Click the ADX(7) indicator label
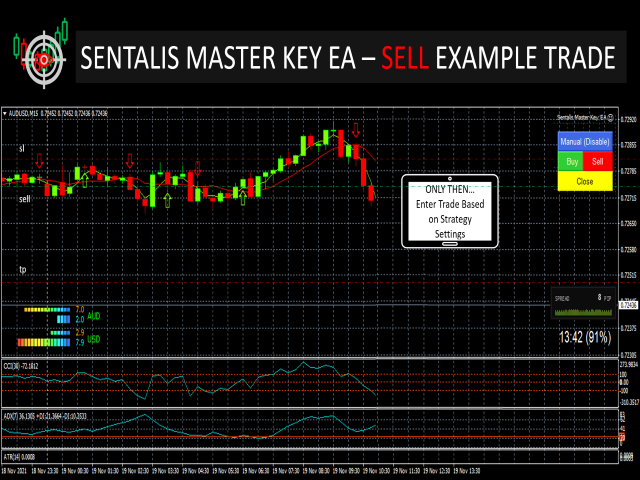Image resolution: width=640 pixels, height=480 pixels. coord(45,416)
